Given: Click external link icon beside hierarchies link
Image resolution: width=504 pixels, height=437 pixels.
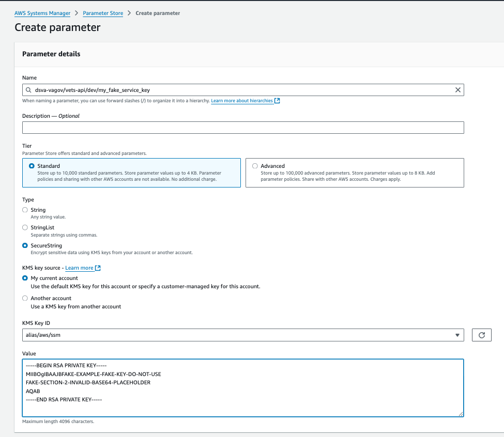Looking at the screenshot, I should (278, 101).
